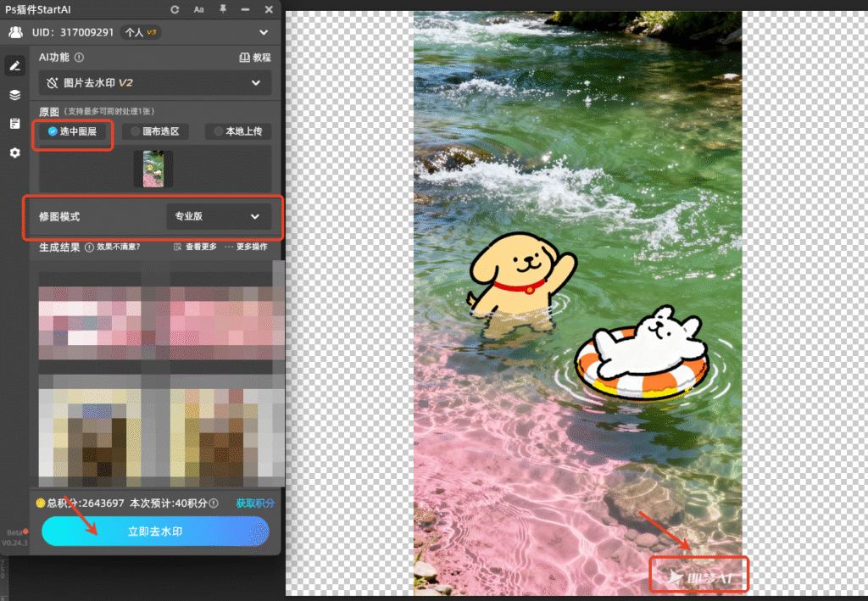Select the 本地上传 radio option

coord(238,131)
